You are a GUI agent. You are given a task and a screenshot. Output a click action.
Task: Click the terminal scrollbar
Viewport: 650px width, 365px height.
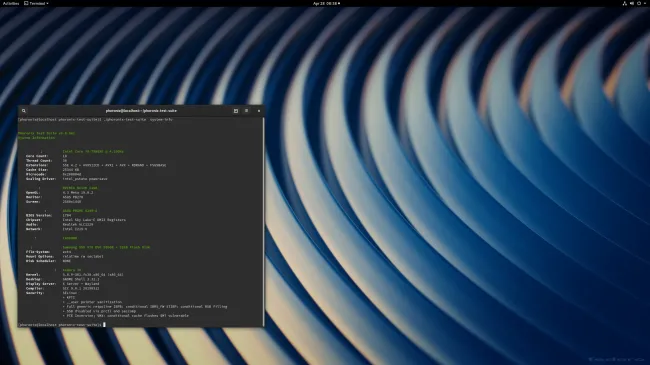pos(263,221)
